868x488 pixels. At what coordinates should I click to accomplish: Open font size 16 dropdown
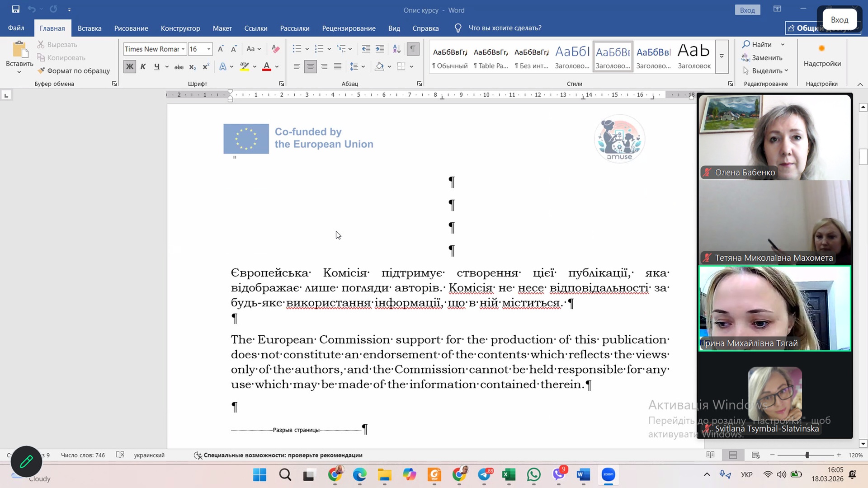(x=209, y=49)
